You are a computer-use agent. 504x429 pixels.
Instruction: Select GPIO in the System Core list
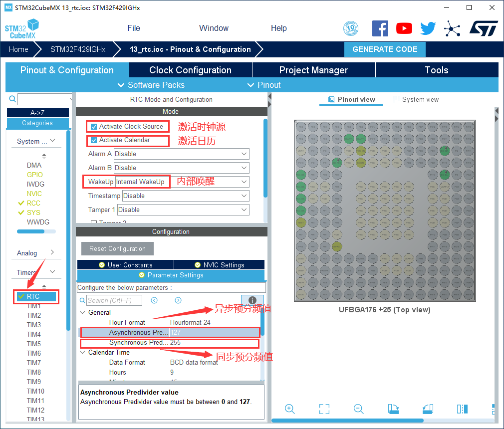(35, 175)
